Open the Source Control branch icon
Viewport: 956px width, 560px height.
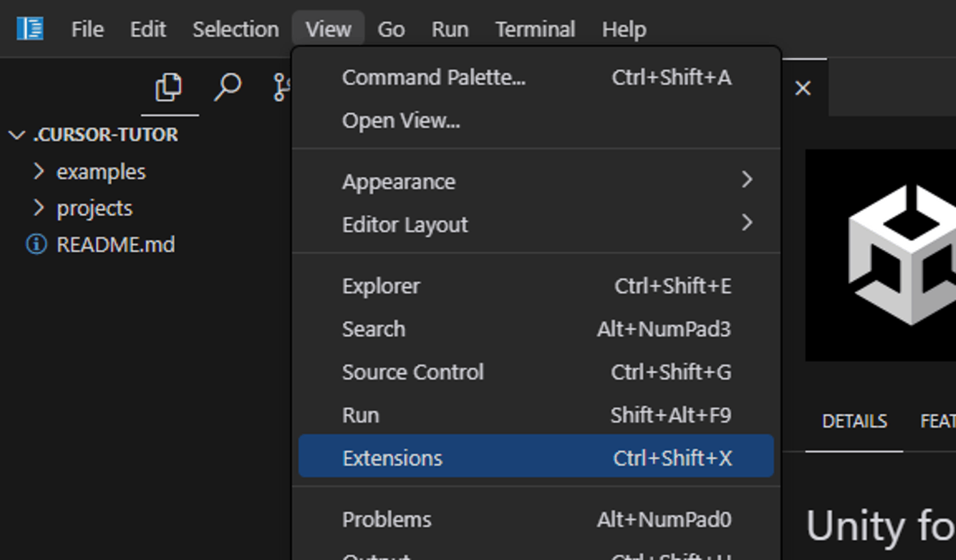pos(281,87)
